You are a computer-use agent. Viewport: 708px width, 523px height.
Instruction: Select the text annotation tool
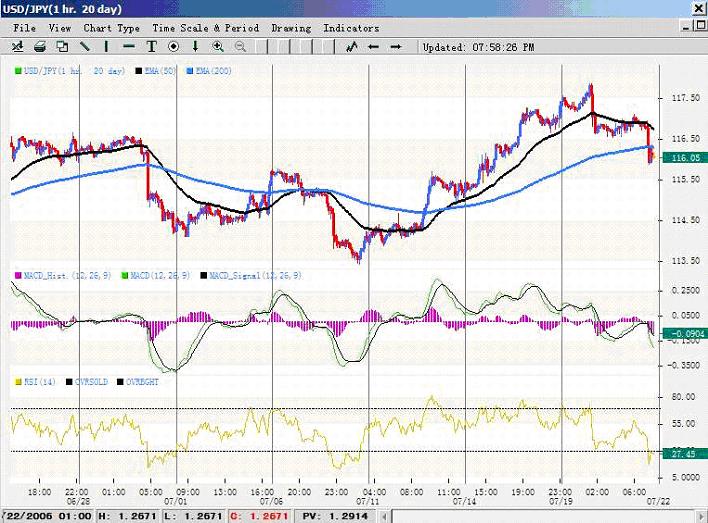pyautogui.click(x=151, y=46)
